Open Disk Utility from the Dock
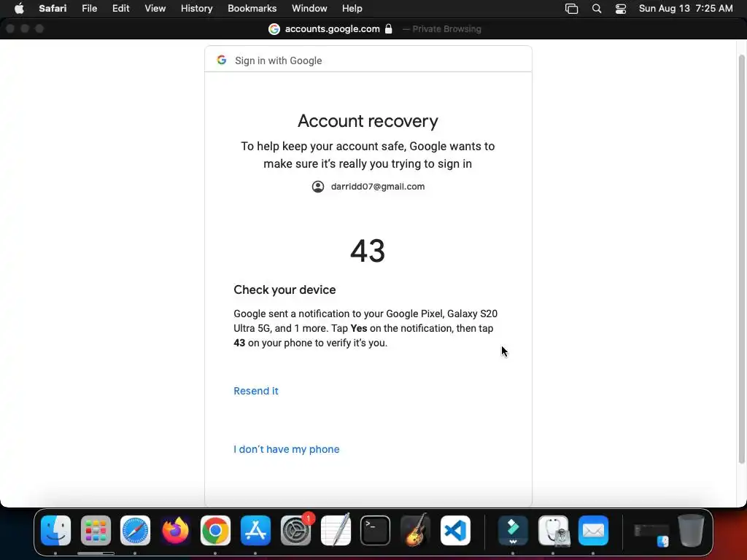 click(553, 531)
